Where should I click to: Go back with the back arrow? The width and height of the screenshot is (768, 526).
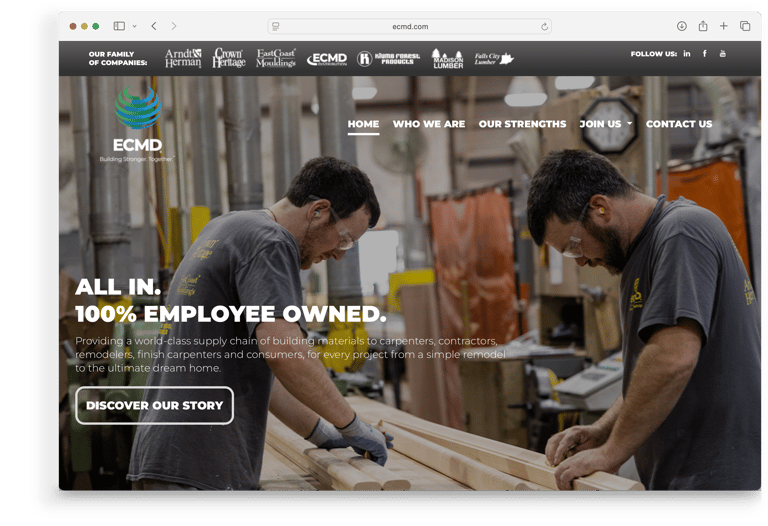[154, 26]
